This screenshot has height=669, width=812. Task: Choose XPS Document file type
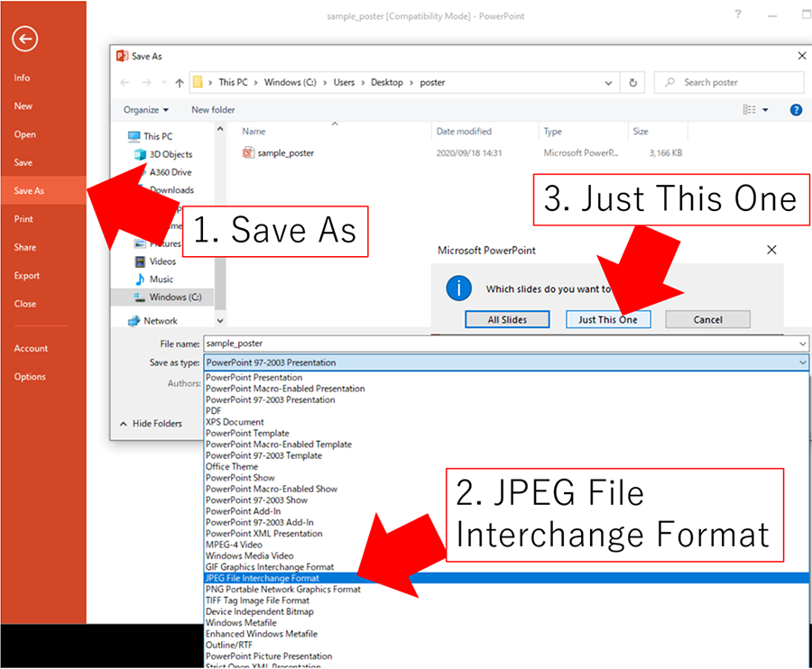[x=235, y=422]
